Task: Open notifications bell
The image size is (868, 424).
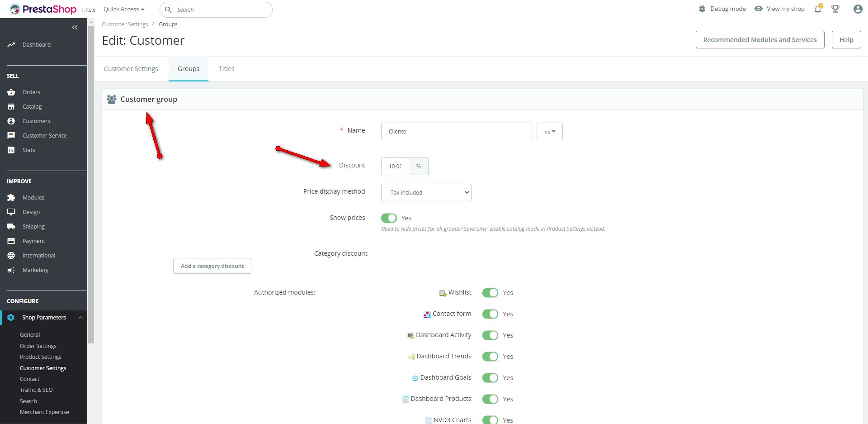Action: [x=818, y=9]
